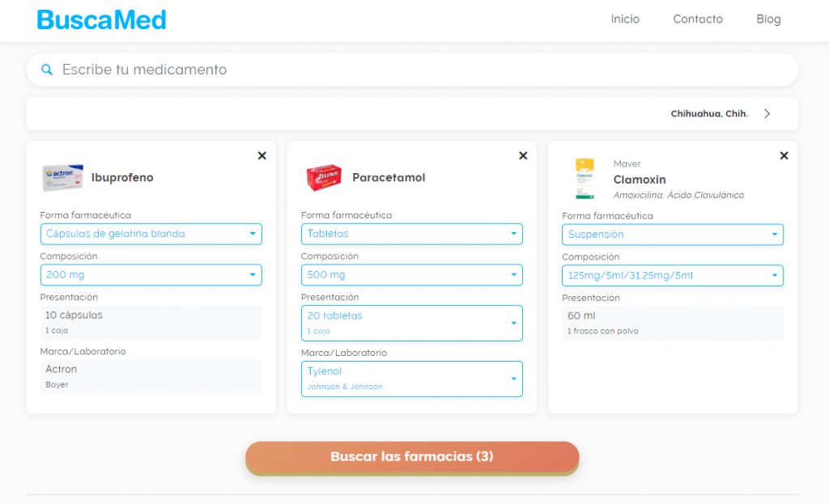The image size is (829, 504).
Task: Click the Maver laboratory label
Action: (627, 163)
